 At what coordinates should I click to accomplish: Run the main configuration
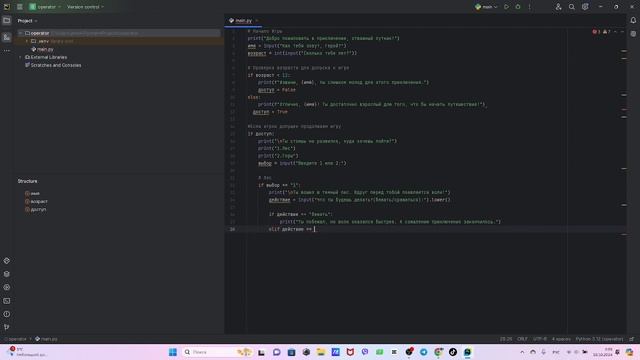point(506,7)
